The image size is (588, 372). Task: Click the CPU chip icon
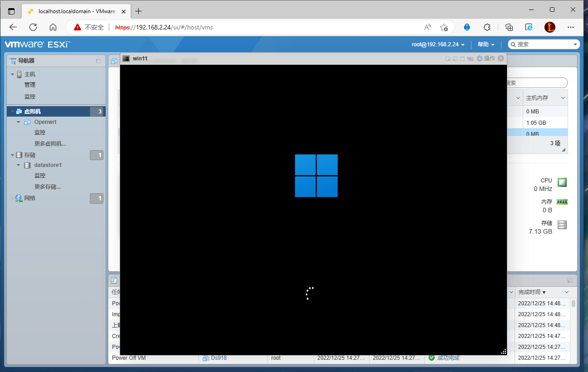coord(562,182)
